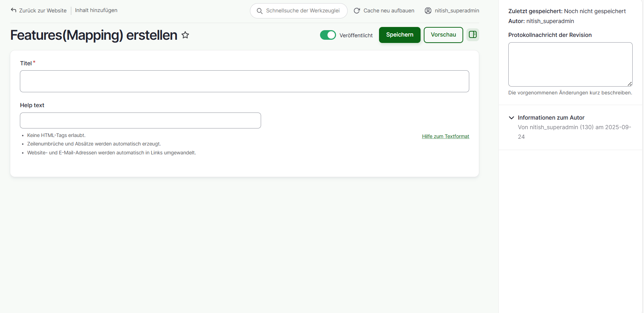Star the Features(Mapping) erstellen page as favorite
Image resolution: width=644 pixels, height=313 pixels.
(185, 35)
